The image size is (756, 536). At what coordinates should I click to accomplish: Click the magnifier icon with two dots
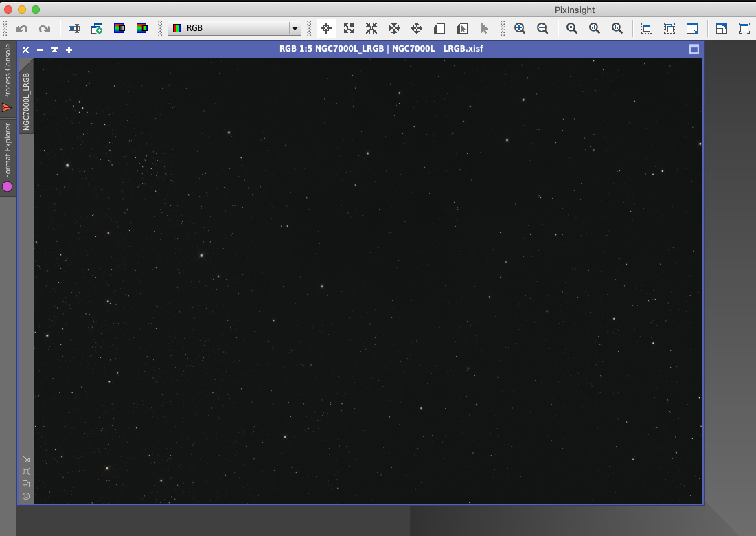click(x=595, y=28)
